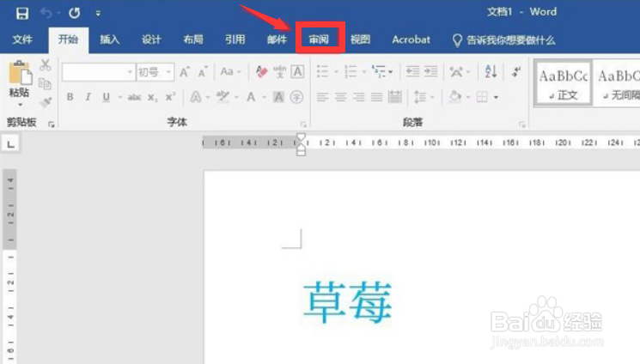Align text left

322,97
